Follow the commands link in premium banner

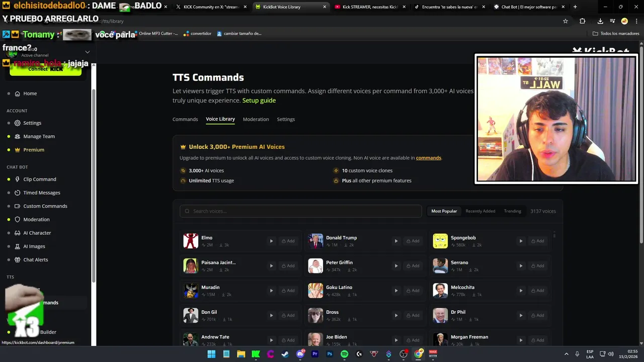coord(429,158)
